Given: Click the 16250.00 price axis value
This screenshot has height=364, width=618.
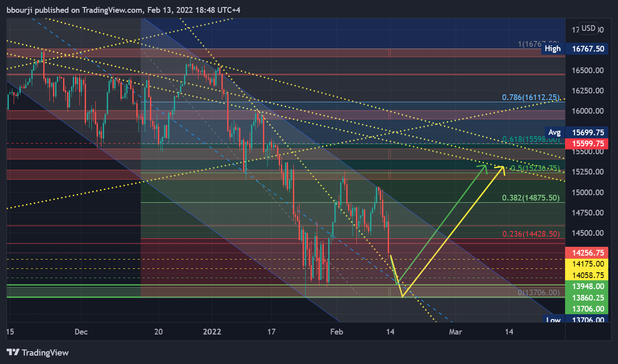Looking at the screenshot, I should [x=588, y=91].
